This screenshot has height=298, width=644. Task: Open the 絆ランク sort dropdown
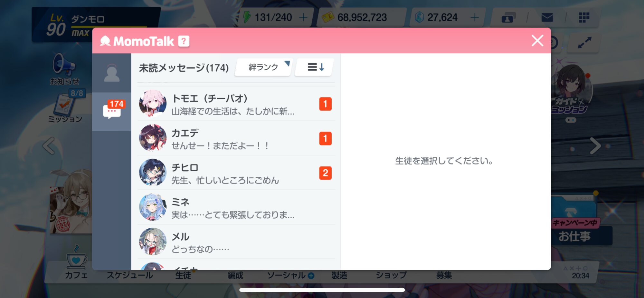(x=263, y=67)
